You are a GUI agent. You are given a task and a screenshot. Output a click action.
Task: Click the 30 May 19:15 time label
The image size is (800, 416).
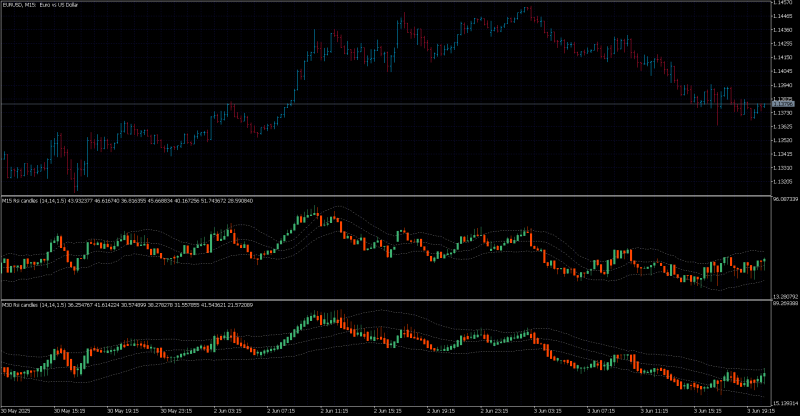click(122, 410)
